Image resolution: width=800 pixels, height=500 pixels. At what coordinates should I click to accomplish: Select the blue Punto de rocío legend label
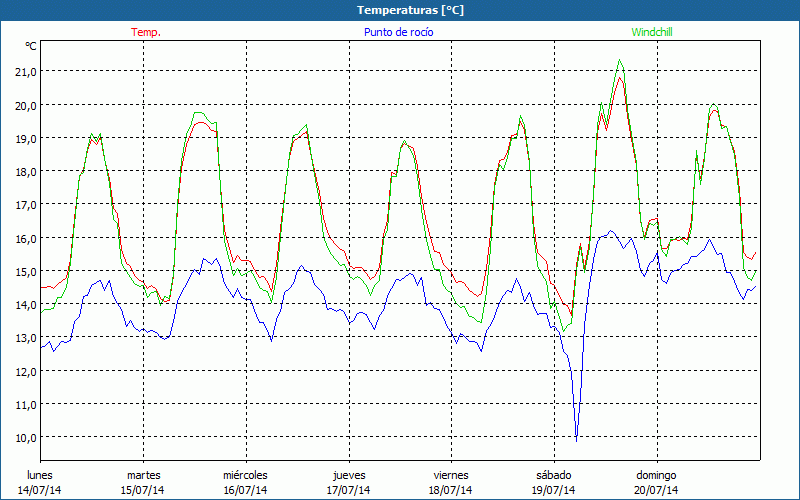[399, 32]
